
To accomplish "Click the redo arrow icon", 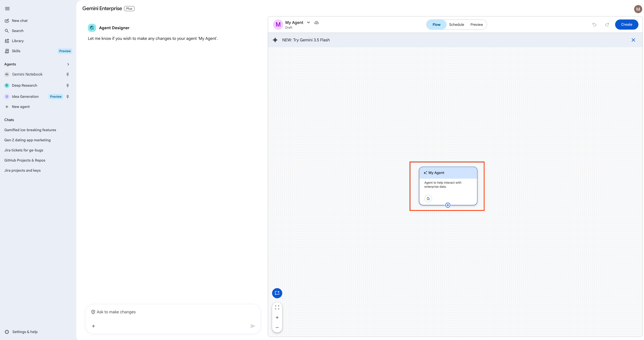I will pos(607,24).
